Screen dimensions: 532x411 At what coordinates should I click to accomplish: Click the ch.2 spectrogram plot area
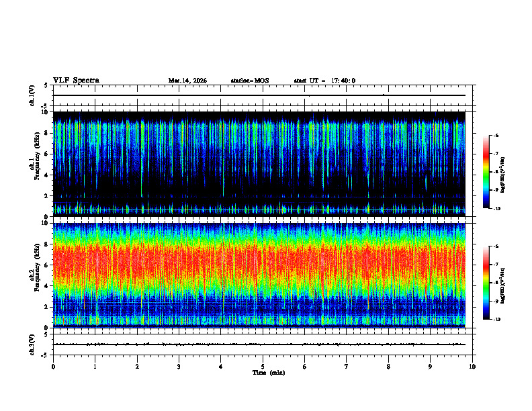coord(259,275)
